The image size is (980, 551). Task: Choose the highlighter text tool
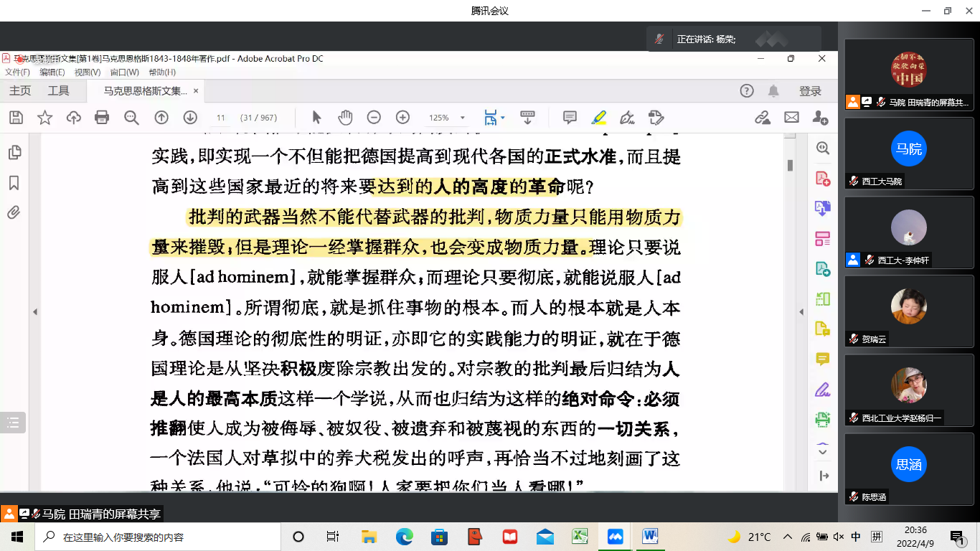598,118
